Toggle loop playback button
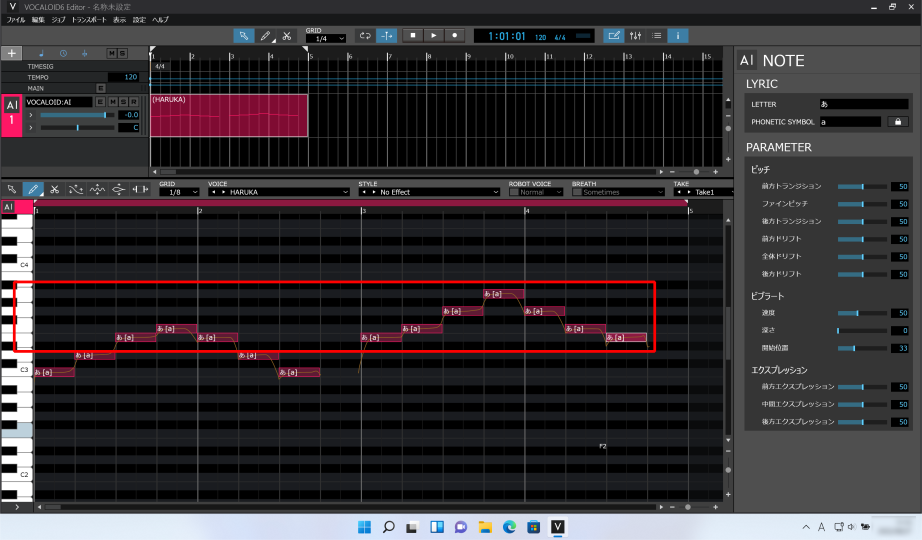Image resolution: width=922 pixels, height=540 pixels. point(366,35)
